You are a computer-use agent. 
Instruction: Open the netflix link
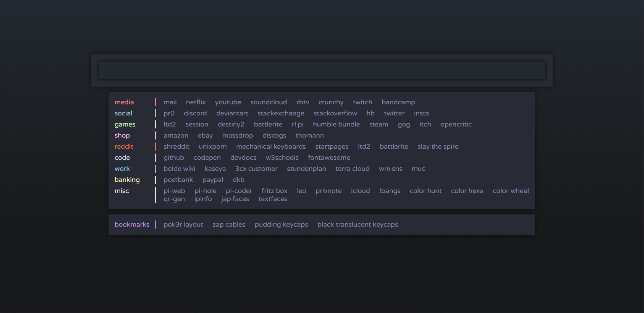point(196,102)
